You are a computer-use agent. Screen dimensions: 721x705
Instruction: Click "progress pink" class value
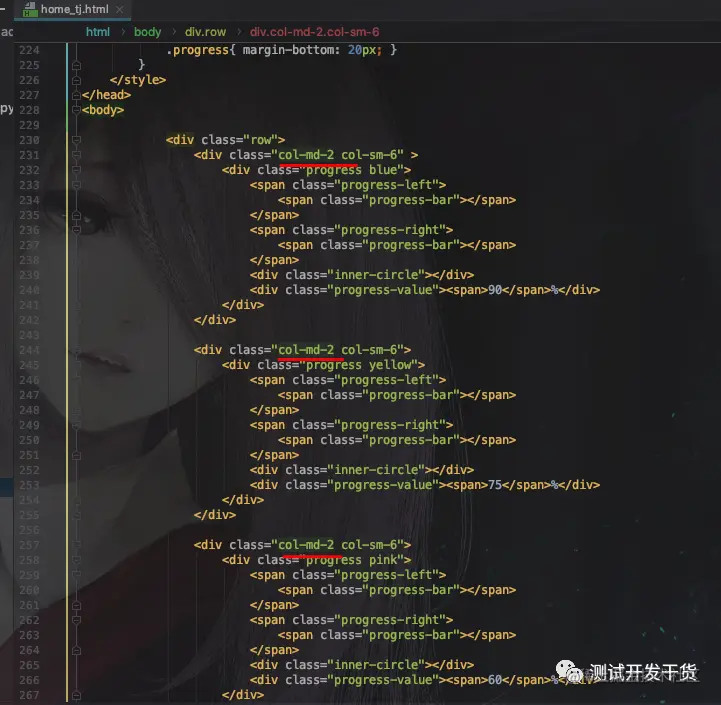pos(352,560)
